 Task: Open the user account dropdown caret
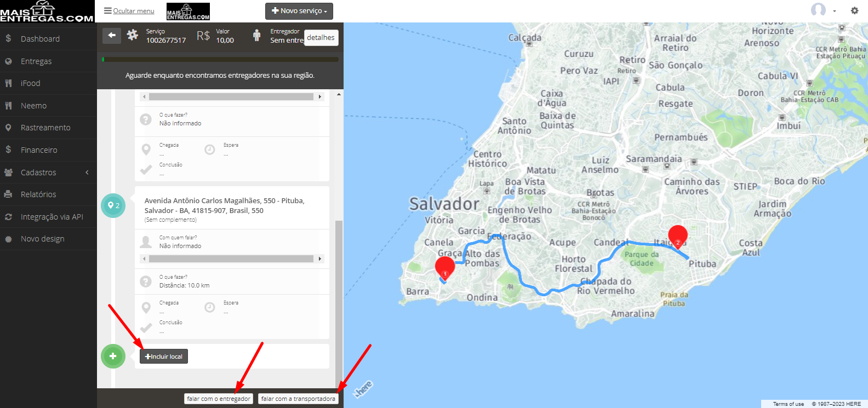click(835, 11)
